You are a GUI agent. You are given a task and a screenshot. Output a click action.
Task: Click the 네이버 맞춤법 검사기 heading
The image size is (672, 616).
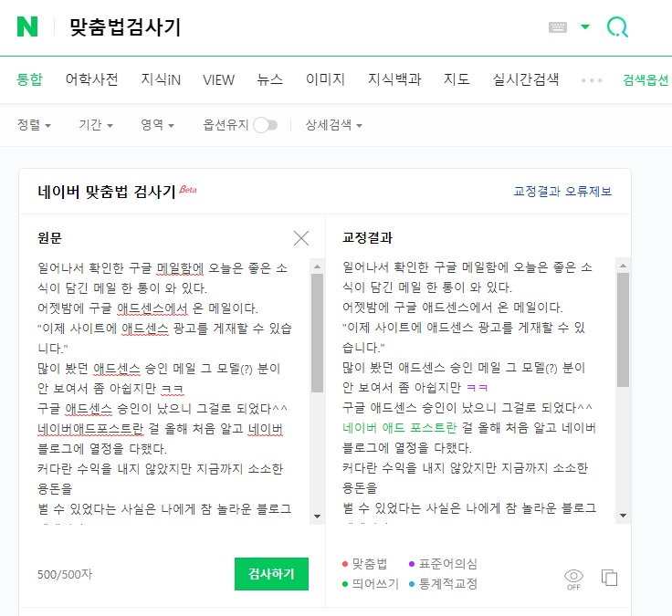[x=107, y=192]
